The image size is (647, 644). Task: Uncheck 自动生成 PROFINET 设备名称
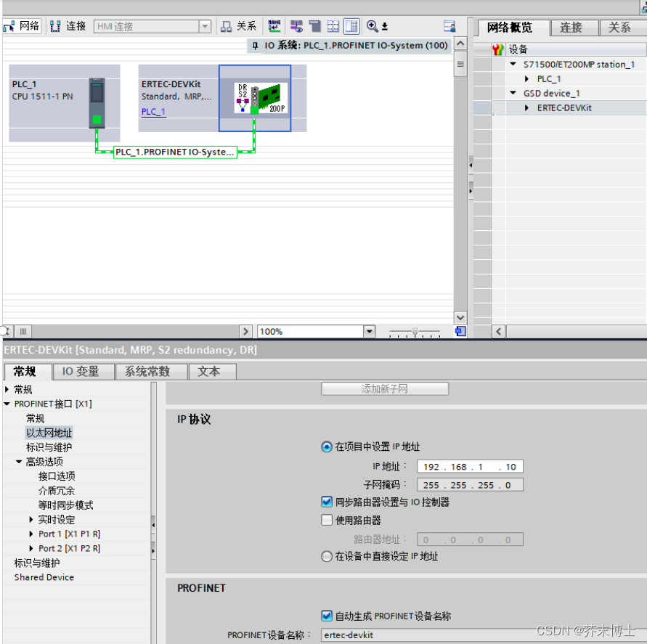pyautogui.click(x=326, y=616)
